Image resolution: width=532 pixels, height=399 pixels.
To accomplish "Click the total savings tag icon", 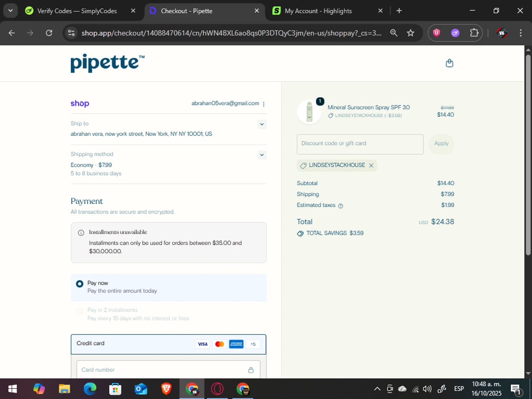I will click(x=300, y=233).
